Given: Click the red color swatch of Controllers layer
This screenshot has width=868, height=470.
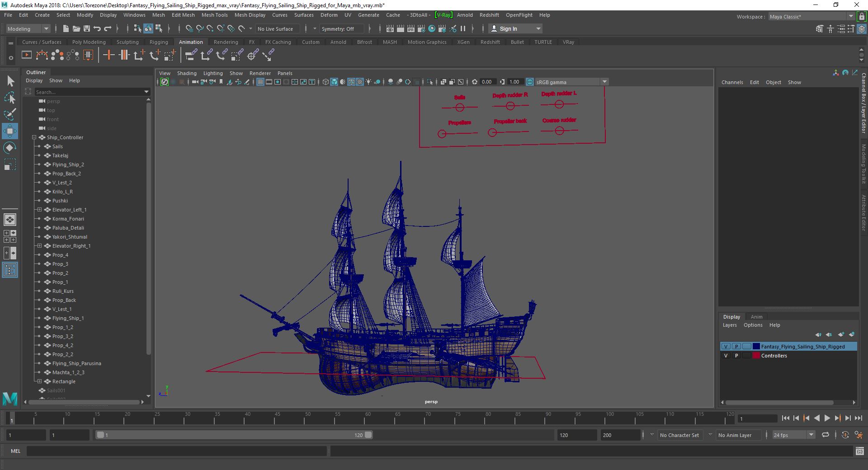Looking at the screenshot, I should click(756, 356).
